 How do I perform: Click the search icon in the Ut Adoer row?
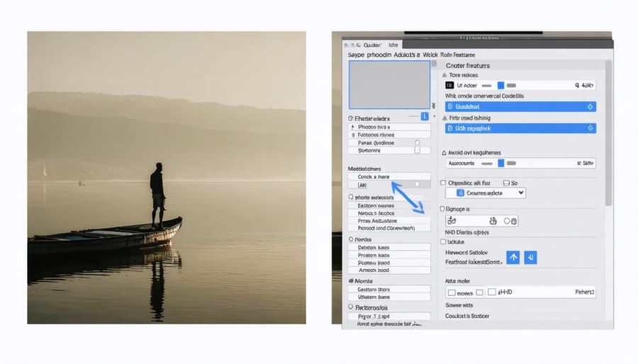tap(578, 85)
